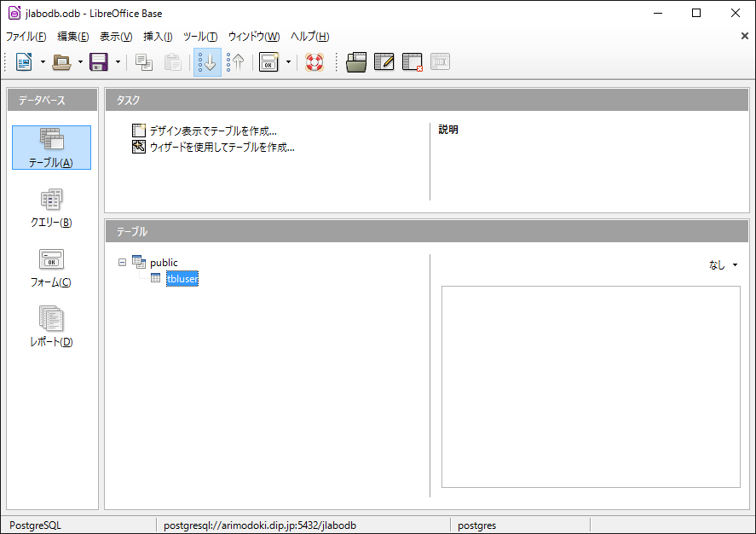This screenshot has width=756, height=534.
Task: Click the Edit table icon
Action: 384,62
